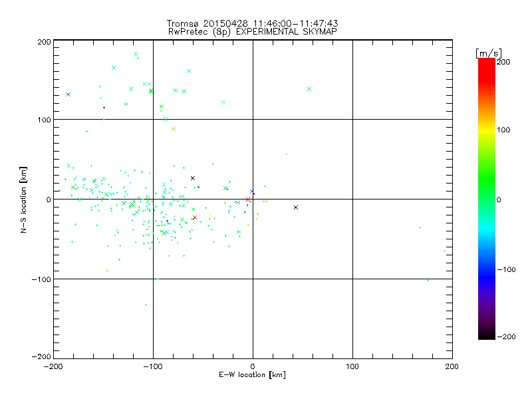Click the "100" tick label on the x-axis
The width and height of the screenshot is (532, 399).
352,366
